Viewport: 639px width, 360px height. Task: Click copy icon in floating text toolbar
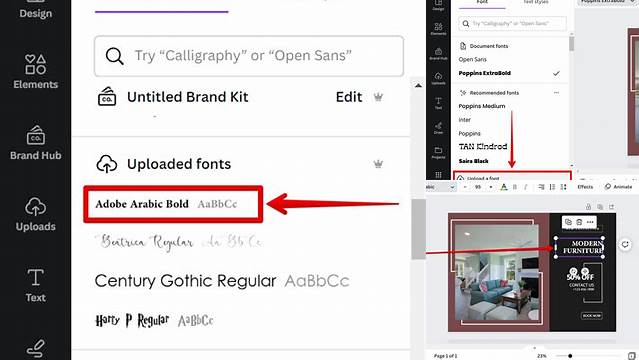(x=568, y=222)
